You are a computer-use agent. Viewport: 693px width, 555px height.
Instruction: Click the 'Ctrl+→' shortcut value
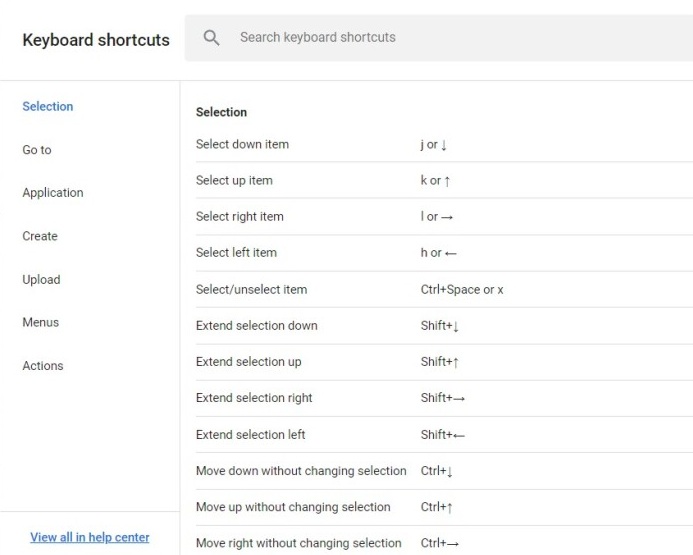[440, 543]
